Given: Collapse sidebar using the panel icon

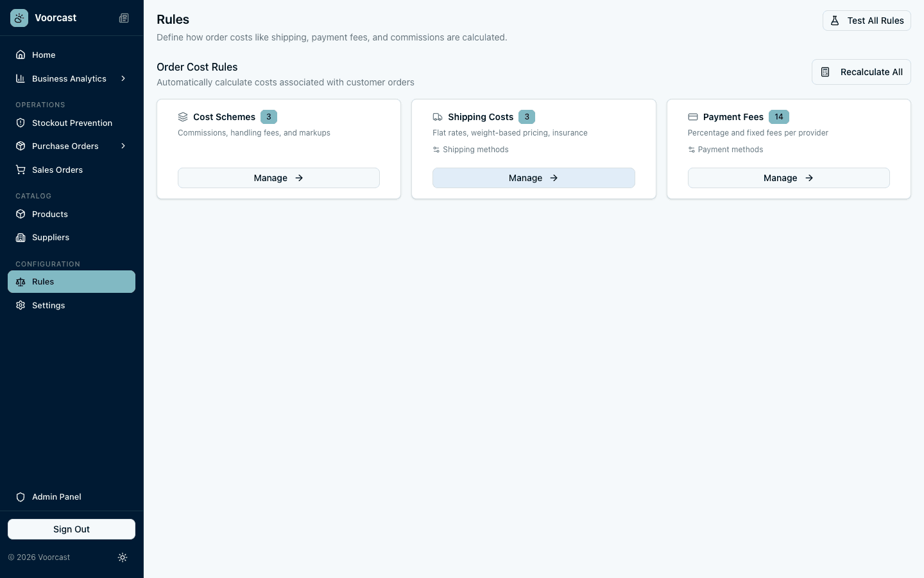Looking at the screenshot, I should (x=124, y=18).
